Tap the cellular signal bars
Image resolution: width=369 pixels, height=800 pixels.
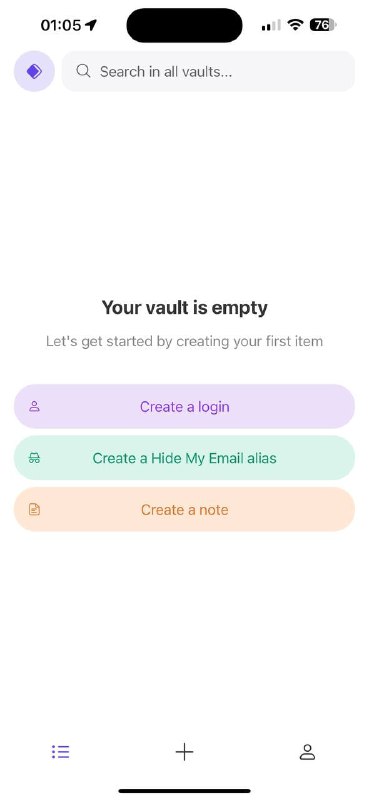point(271,25)
